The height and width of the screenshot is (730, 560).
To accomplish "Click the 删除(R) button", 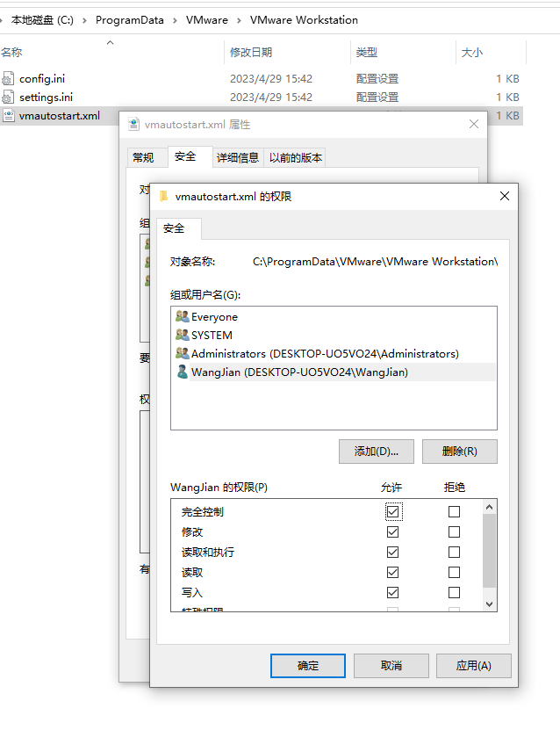I will point(460,452).
